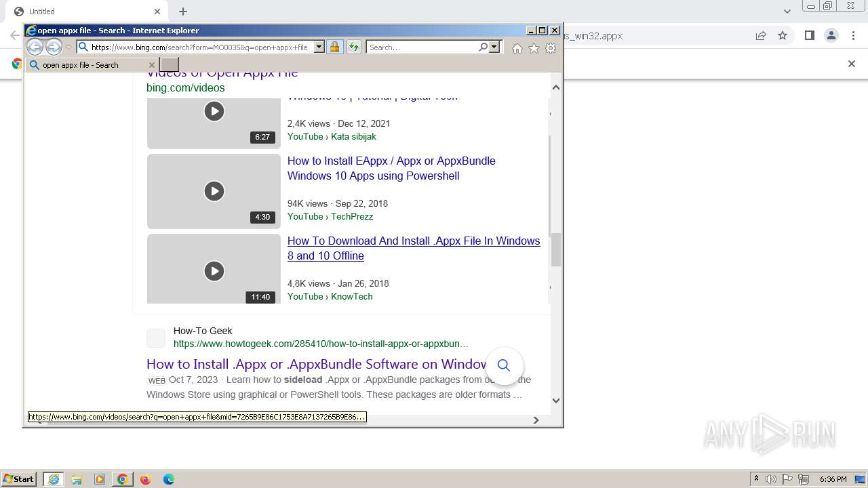Open Firefox in taskbar
Viewport: 868px width, 488px height.
[145, 479]
